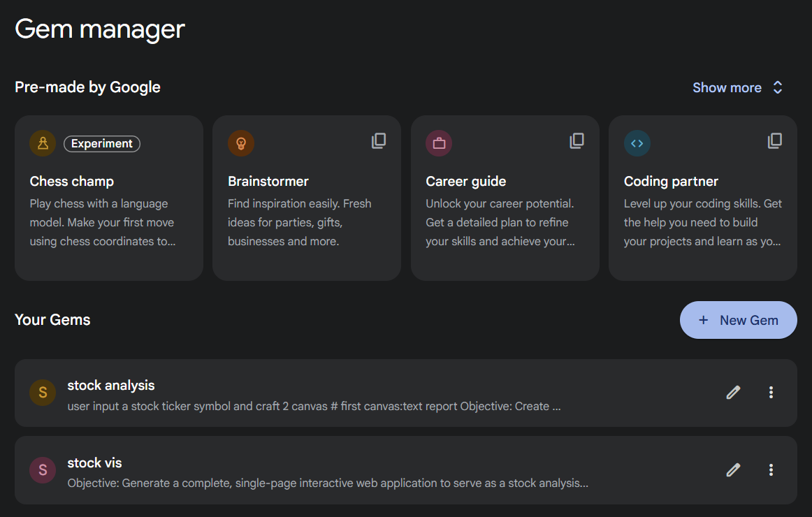
Task: Copy the Brainstormer gem
Action: click(379, 140)
